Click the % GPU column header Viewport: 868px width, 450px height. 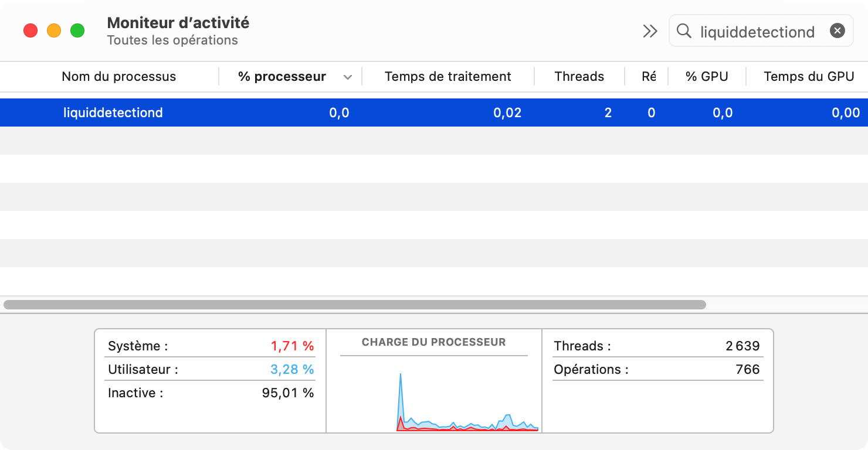pos(707,77)
